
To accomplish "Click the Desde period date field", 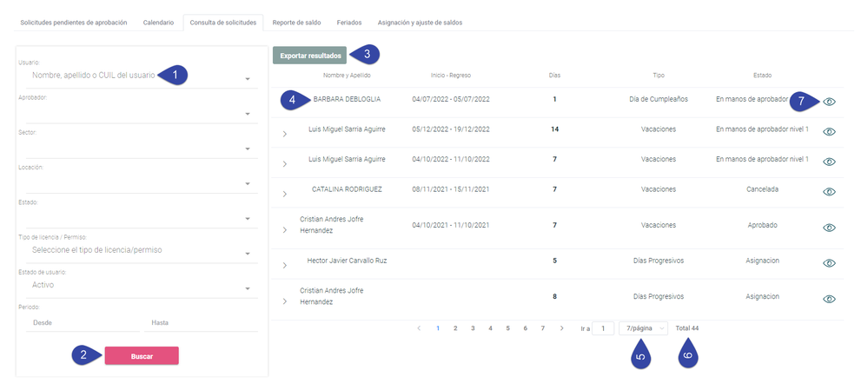I will click(83, 322).
